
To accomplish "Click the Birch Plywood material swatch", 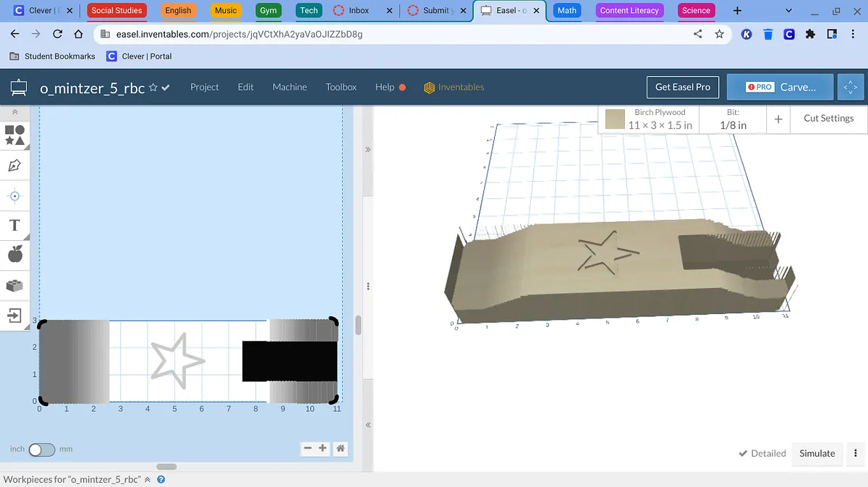I will tap(615, 119).
